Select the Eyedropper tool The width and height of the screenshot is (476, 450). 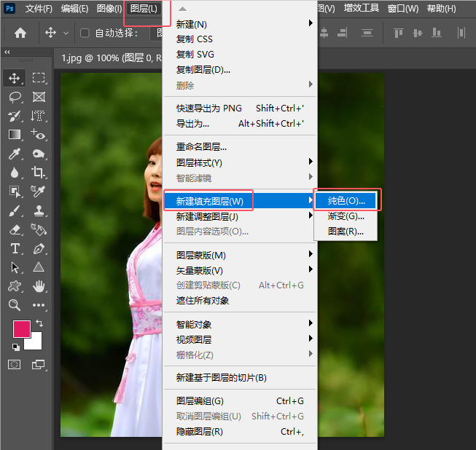pyautogui.click(x=15, y=154)
